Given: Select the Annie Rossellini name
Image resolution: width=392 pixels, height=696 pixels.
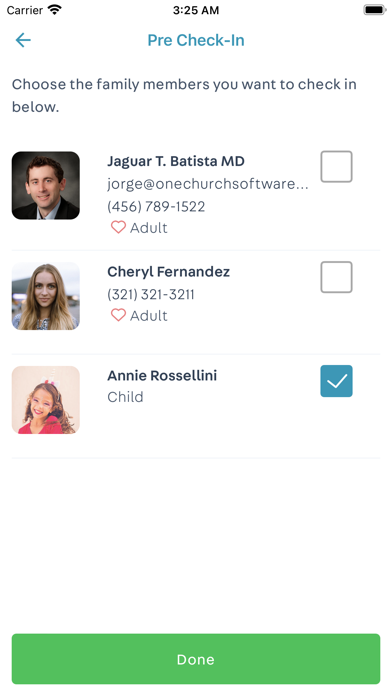Looking at the screenshot, I should click(x=162, y=376).
